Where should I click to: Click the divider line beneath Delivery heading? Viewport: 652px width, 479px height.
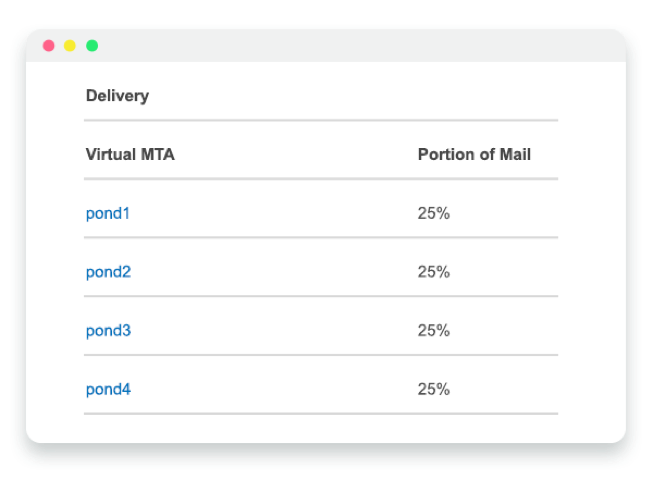321,121
